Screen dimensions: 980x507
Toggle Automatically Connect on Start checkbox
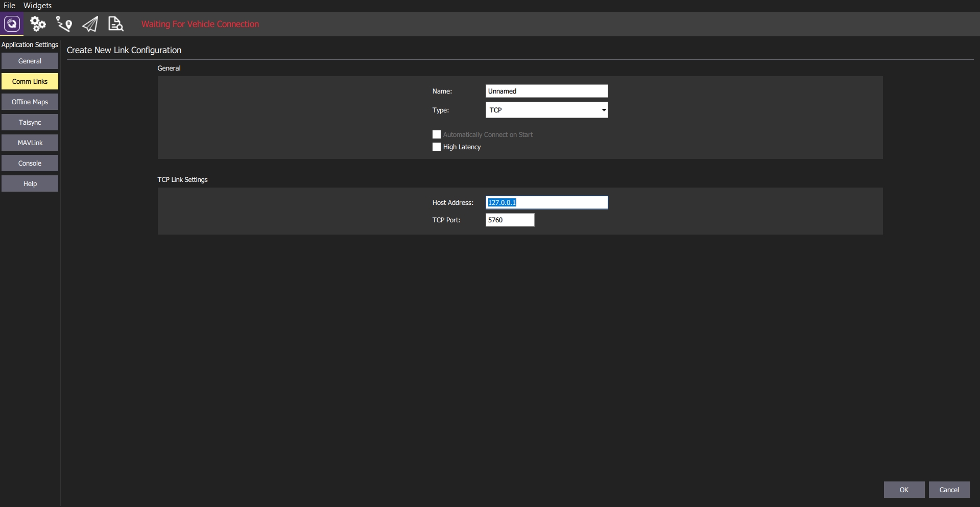(437, 135)
